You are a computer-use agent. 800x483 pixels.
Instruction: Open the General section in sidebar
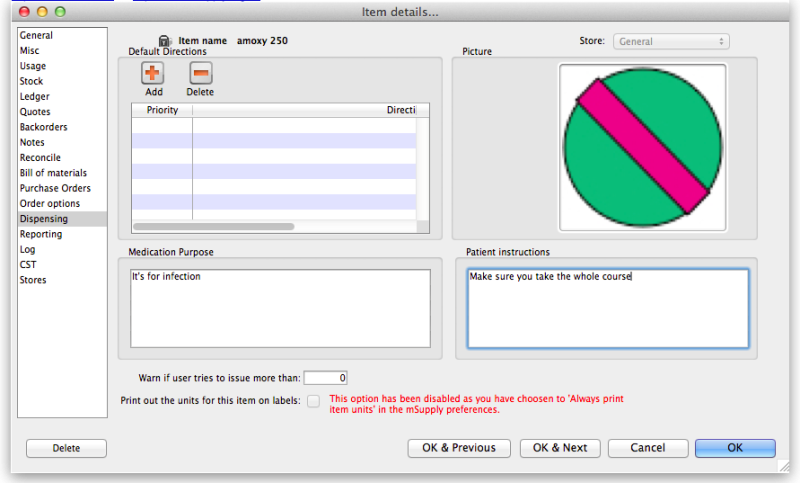37,35
